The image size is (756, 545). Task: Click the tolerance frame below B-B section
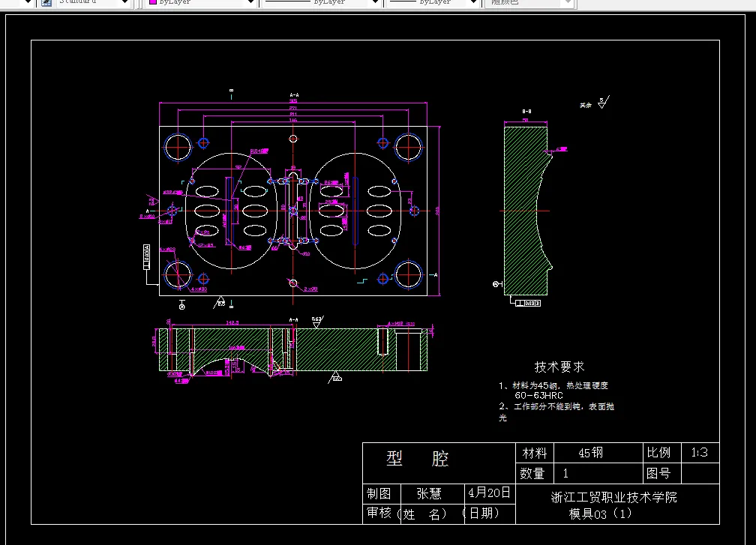[x=528, y=303]
